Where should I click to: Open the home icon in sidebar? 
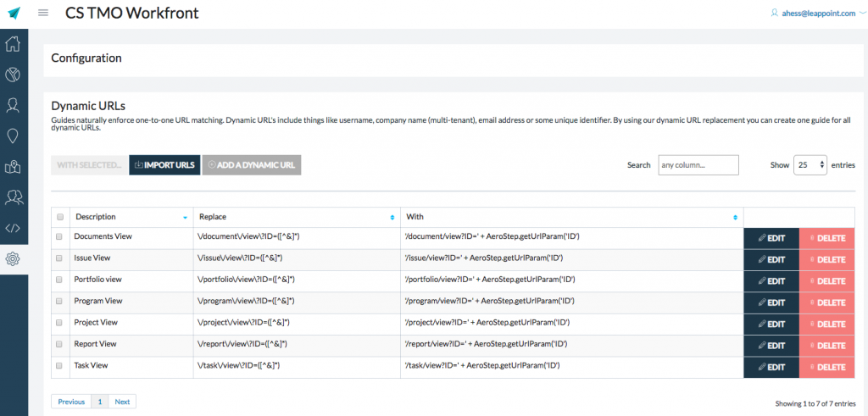pyautogui.click(x=14, y=44)
